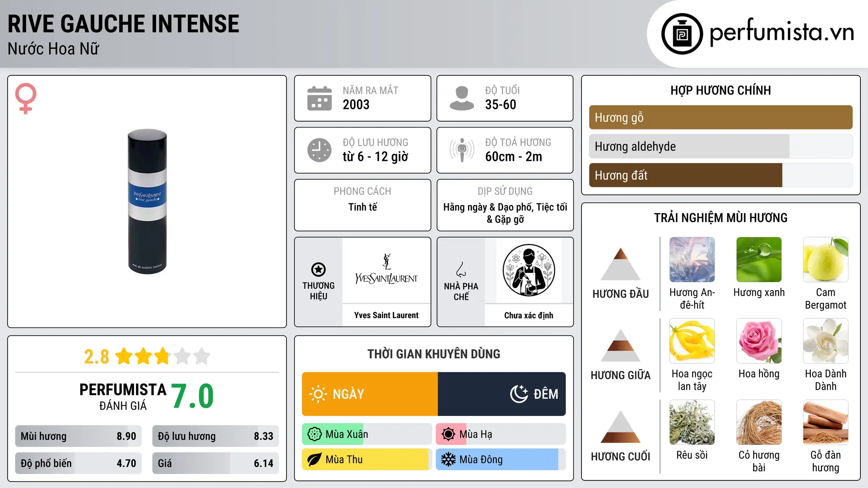Select the Cam Bergamot note image
The height and width of the screenshot is (488, 868).
(x=826, y=260)
